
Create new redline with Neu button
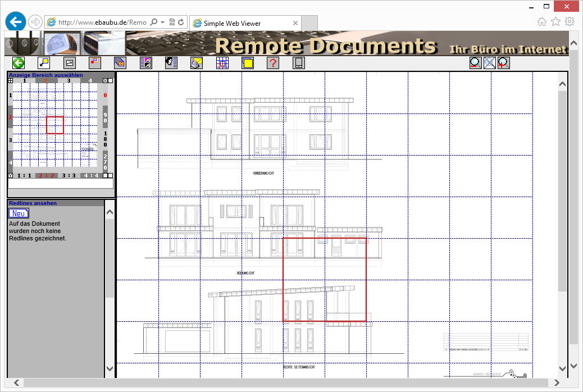pyautogui.click(x=19, y=213)
